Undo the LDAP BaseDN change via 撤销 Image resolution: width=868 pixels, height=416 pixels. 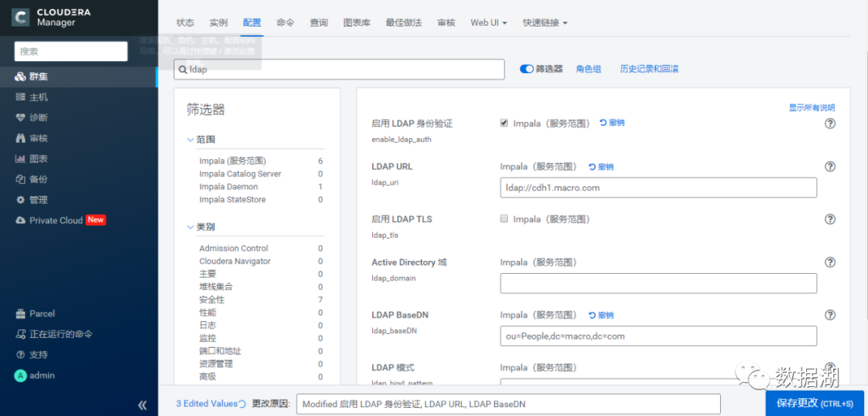[601, 316]
